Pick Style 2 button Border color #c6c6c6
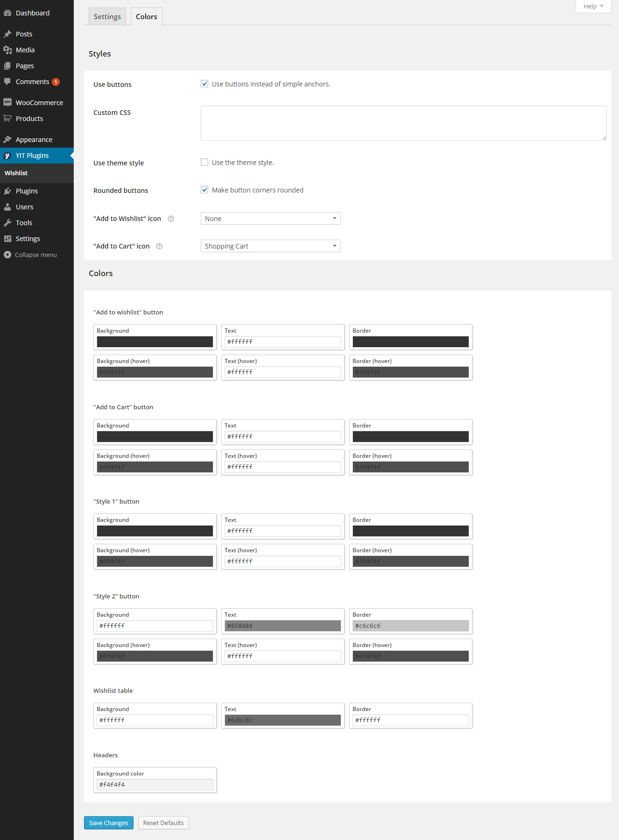 pos(410,626)
